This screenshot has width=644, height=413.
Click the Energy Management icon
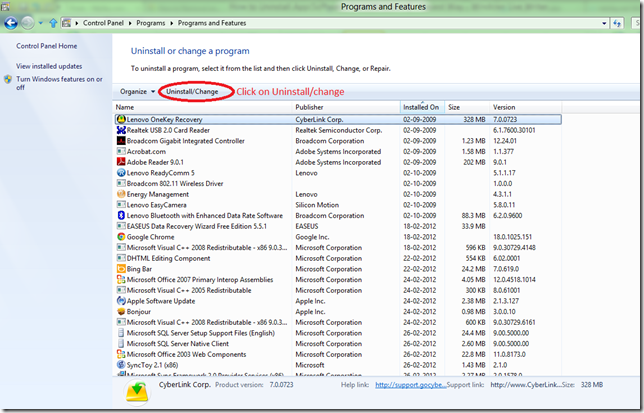pyautogui.click(x=121, y=194)
